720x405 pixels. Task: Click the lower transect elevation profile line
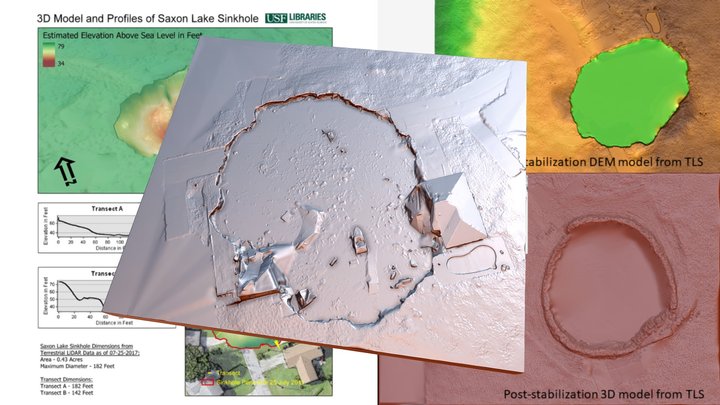[83, 294]
